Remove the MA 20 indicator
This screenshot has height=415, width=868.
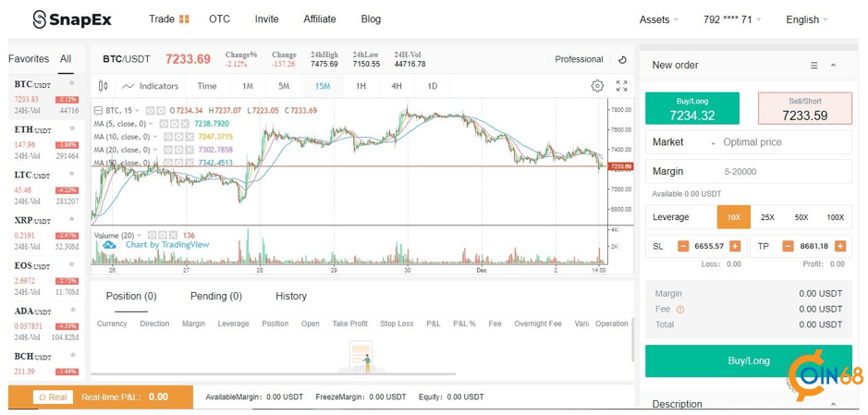[189, 150]
